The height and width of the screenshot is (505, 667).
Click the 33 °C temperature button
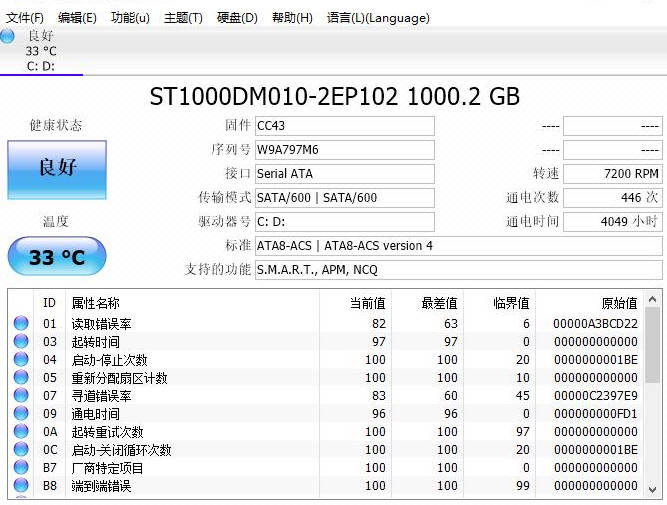click(56, 257)
